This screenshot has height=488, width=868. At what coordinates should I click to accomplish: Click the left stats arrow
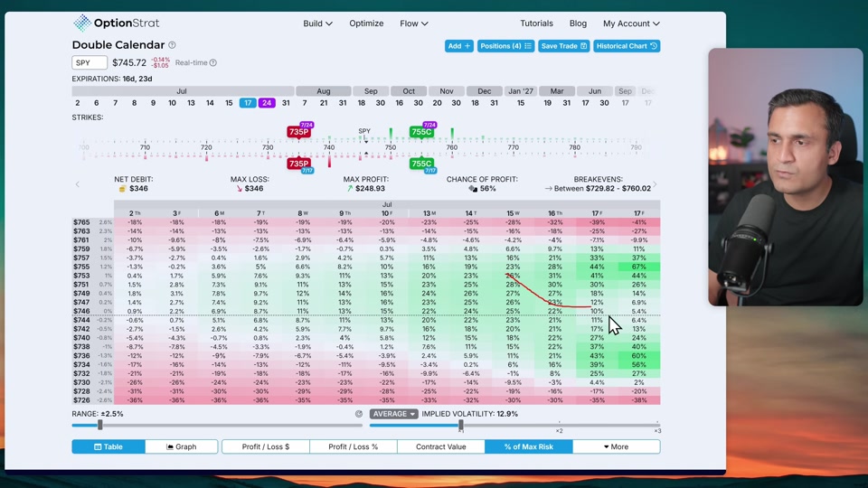tap(78, 184)
